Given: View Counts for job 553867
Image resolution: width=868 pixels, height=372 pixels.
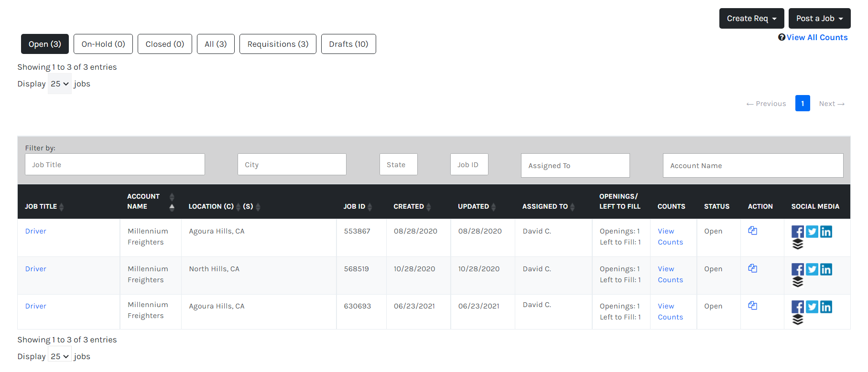Looking at the screenshot, I should 670,236.
